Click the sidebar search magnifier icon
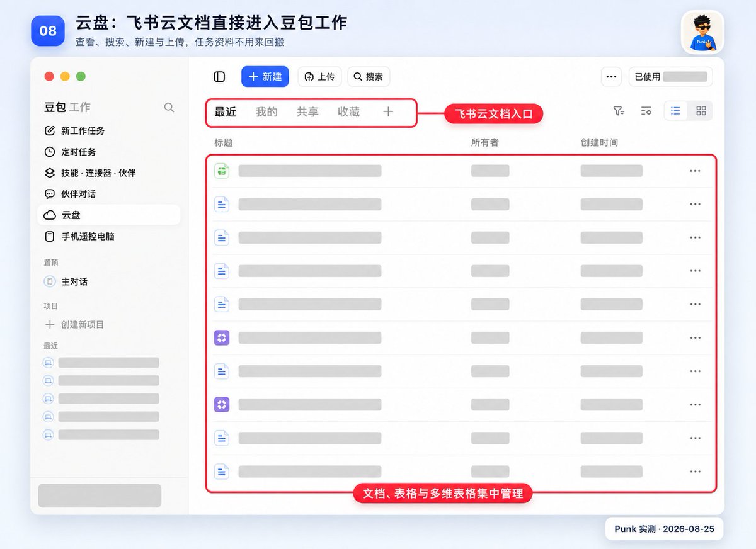 pos(169,108)
